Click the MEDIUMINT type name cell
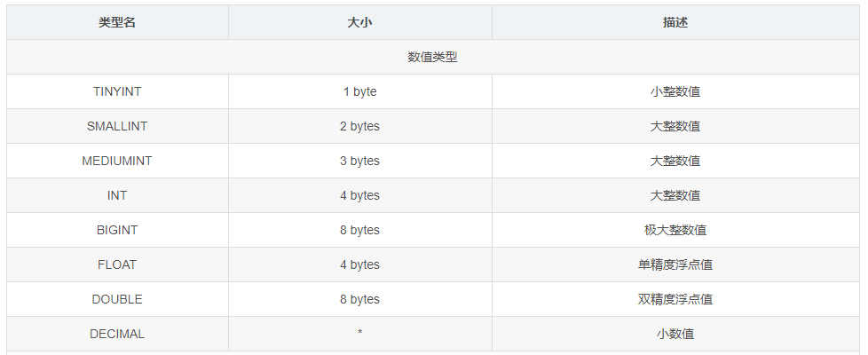The height and width of the screenshot is (355, 868). (x=117, y=161)
